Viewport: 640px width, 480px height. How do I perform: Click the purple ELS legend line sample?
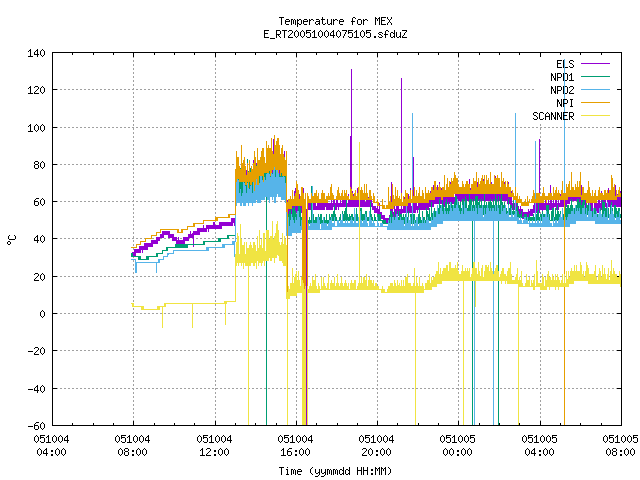pos(596,64)
